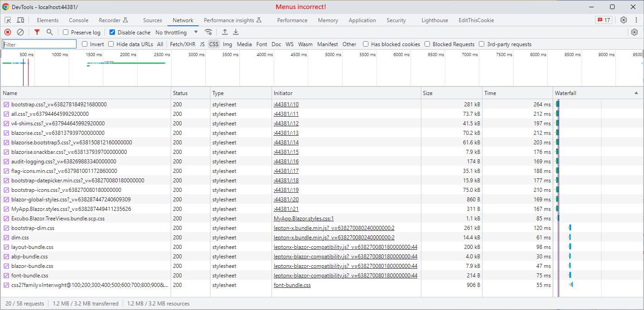The height and width of the screenshot is (310, 644).
Task: Click the inspect element picker icon
Action: tap(8, 20)
